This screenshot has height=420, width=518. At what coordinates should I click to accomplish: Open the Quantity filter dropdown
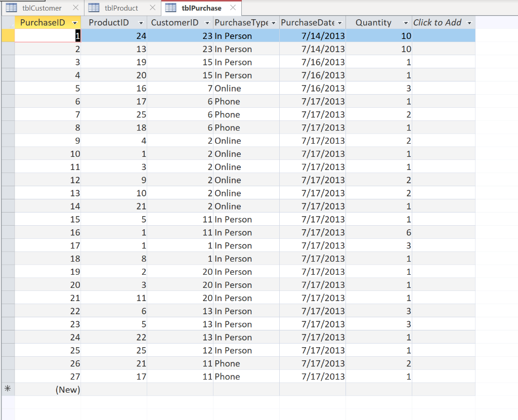(x=405, y=22)
